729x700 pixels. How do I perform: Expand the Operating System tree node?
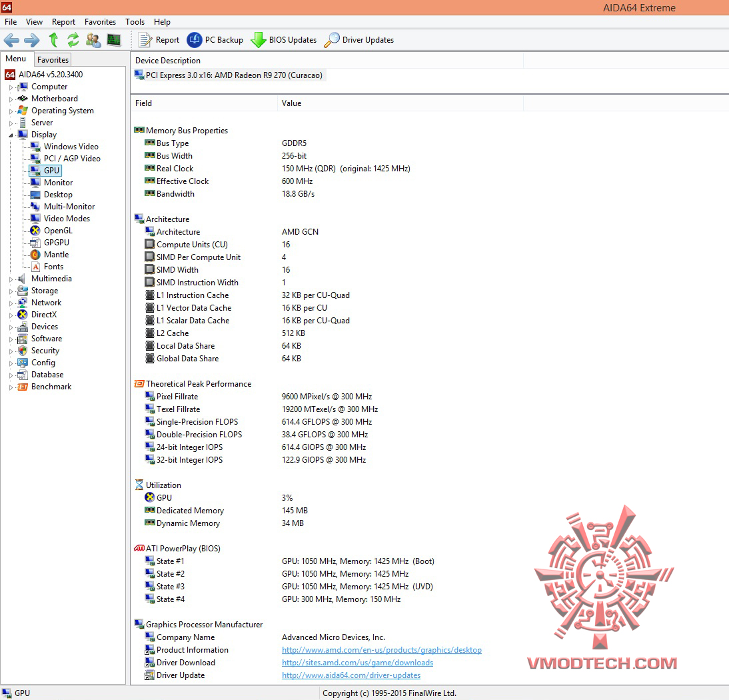pyautogui.click(x=11, y=111)
